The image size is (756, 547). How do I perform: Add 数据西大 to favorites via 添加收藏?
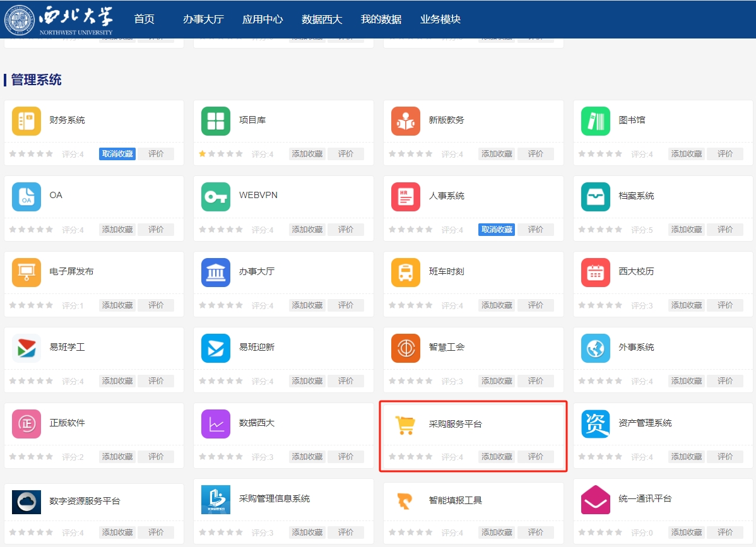307,456
